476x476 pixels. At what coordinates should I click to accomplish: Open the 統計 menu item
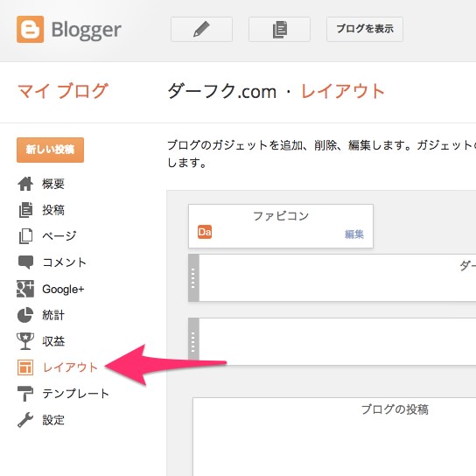pyautogui.click(x=53, y=315)
